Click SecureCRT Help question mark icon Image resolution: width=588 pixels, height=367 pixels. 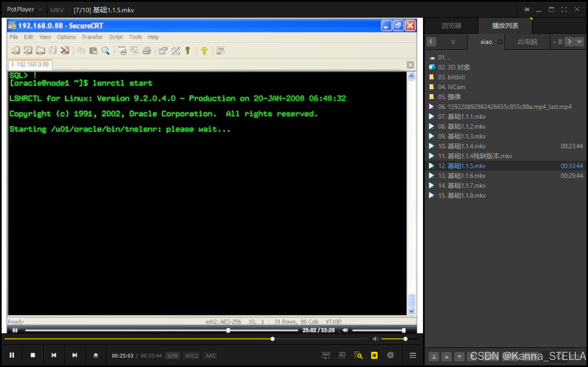click(x=204, y=51)
